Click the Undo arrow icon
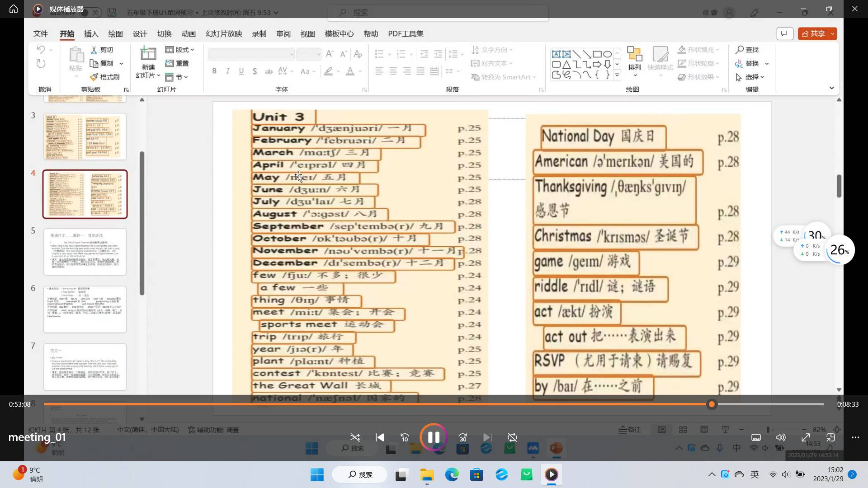Viewport: 868px width, 488px height. (x=41, y=50)
